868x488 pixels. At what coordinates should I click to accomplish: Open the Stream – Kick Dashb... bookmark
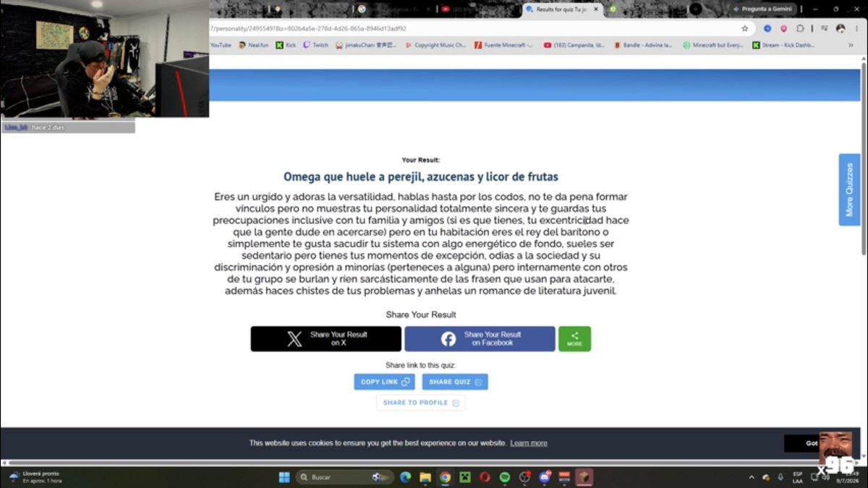click(783, 45)
